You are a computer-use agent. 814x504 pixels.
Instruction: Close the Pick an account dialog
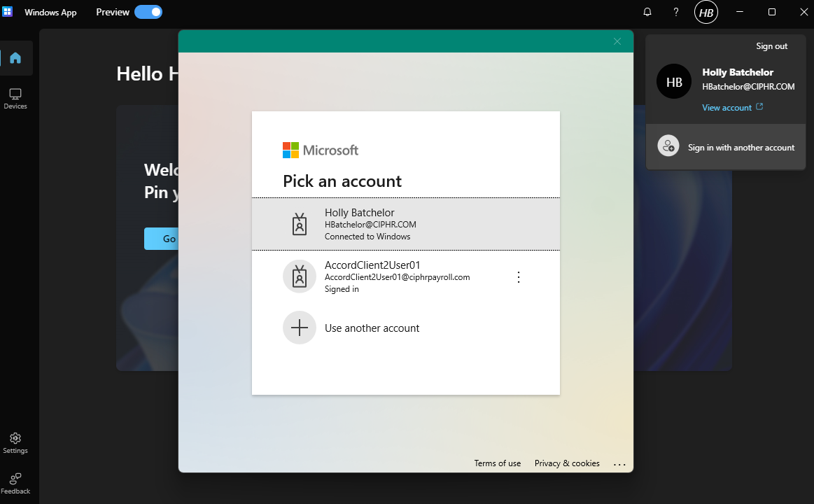click(617, 41)
